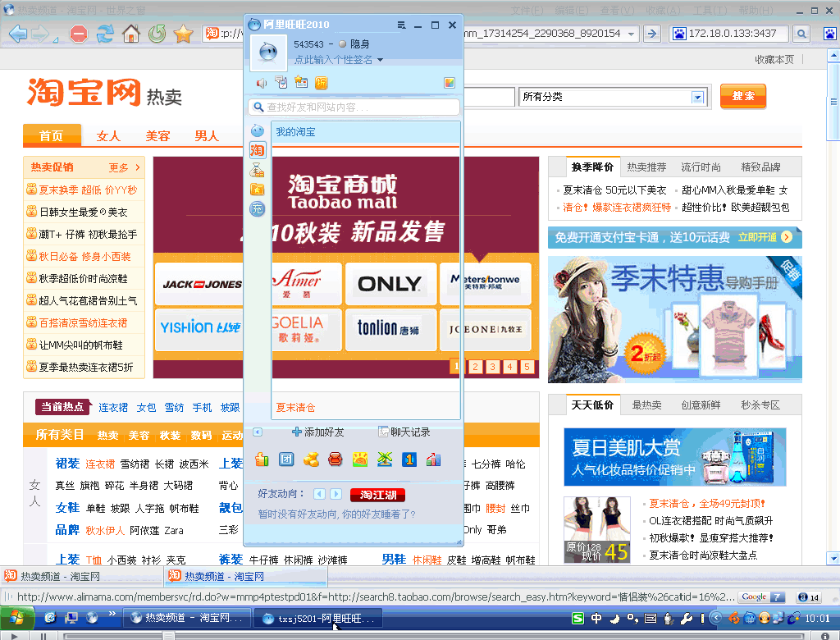840x640 pixels.
Task: Open the 所有分类 category dropdown
Action: point(612,97)
